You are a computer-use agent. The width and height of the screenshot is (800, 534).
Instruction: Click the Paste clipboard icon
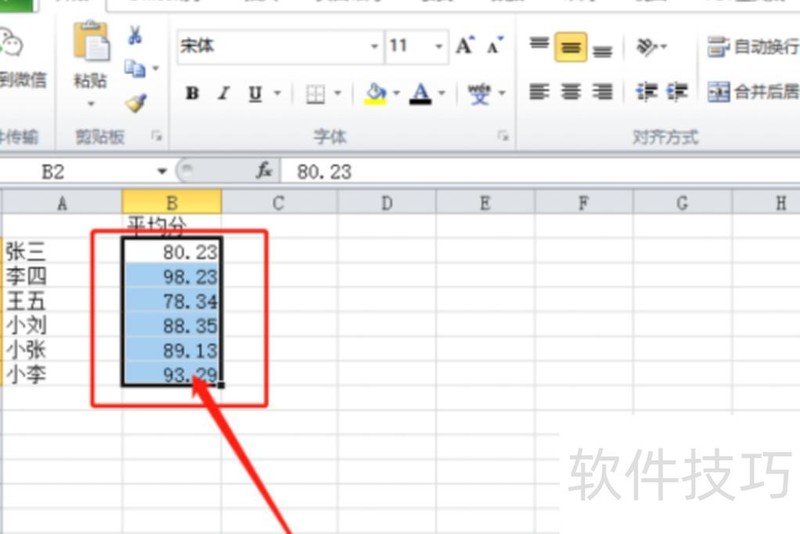pos(91,42)
